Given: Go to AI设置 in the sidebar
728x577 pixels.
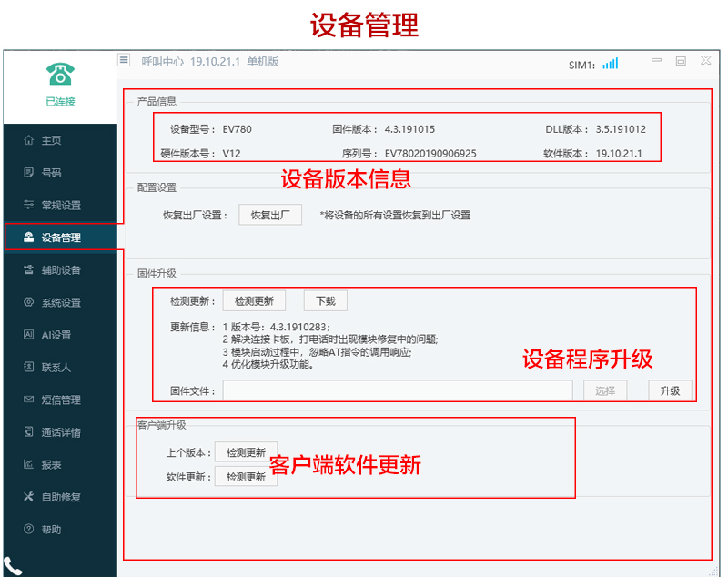Looking at the screenshot, I should (56, 335).
